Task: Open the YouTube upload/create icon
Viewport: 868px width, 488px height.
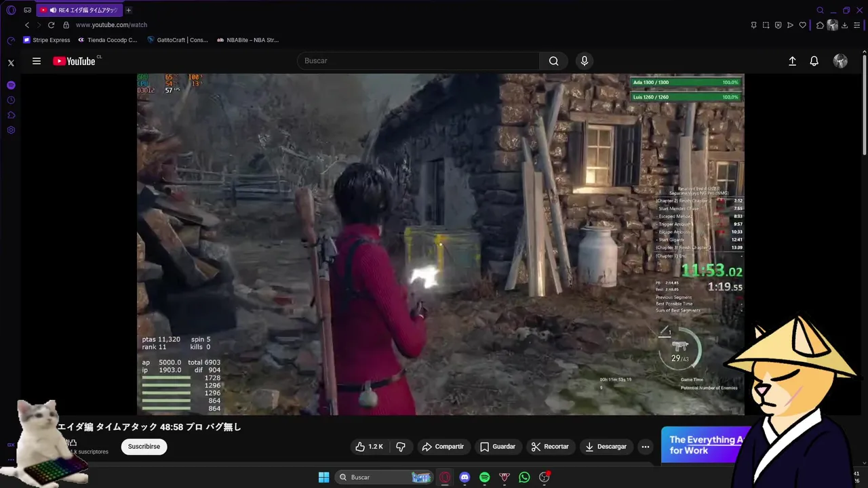Action: click(x=792, y=61)
